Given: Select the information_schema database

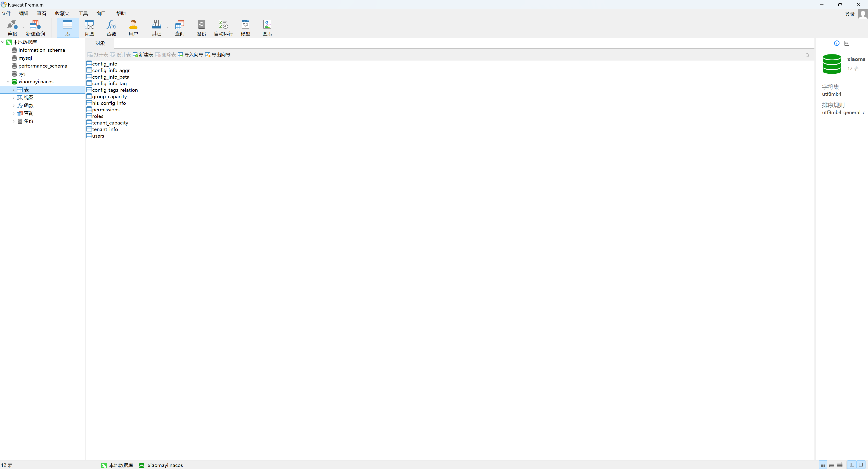Looking at the screenshot, I should click(x=41, y=50).
